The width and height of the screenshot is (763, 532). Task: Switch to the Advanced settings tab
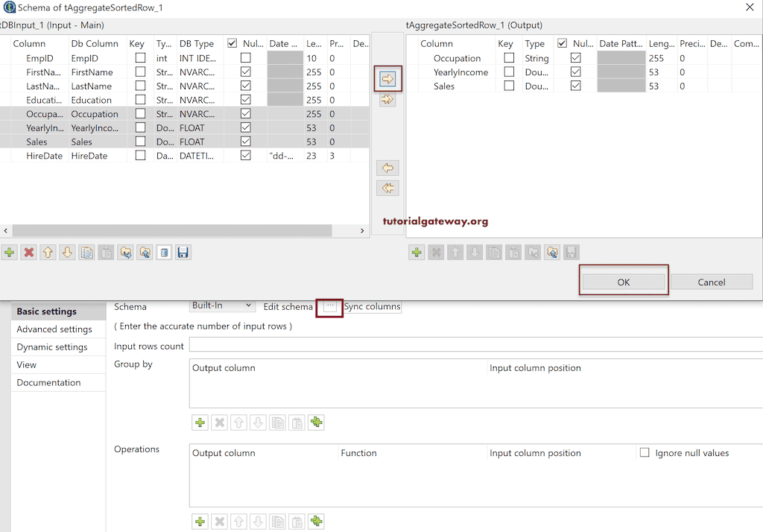56,329
